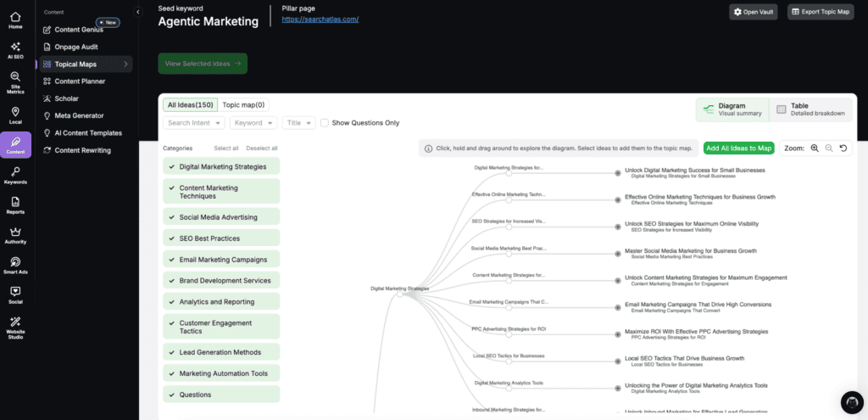Click Deselect all categories
868x420 pixels.
[x=262, y=148]
